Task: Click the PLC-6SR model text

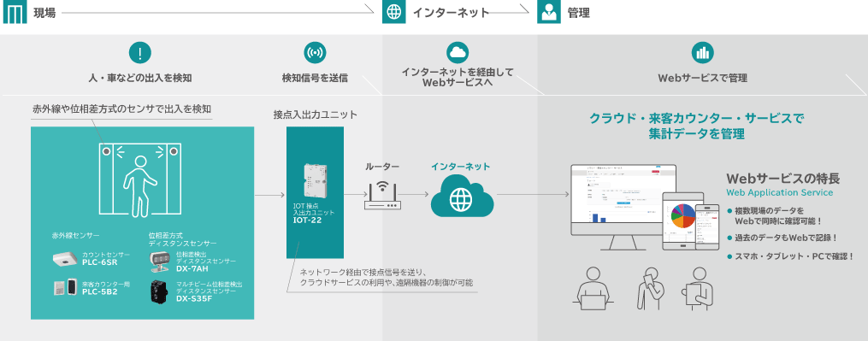Action: point(100,262)
